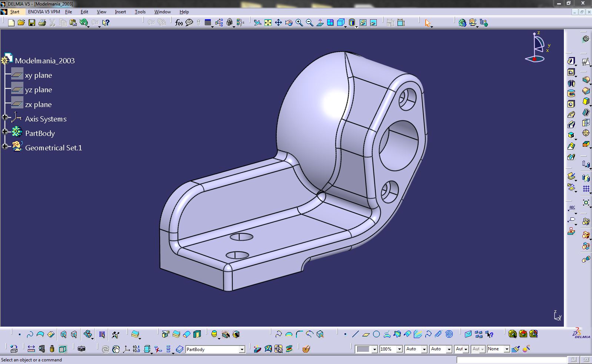
Task: Open the Help menu
Action: tap(184, 12)
